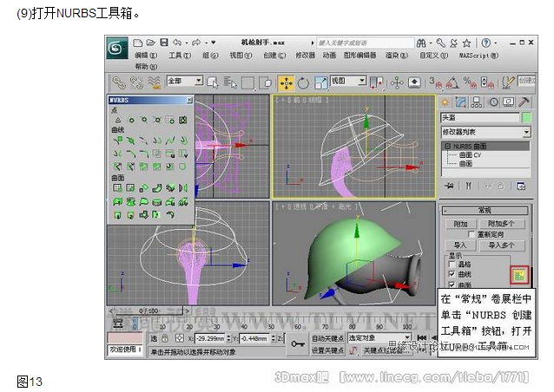Click the Set Keys large key button
This screenshot has height=392, width=554.
[298, 344]
